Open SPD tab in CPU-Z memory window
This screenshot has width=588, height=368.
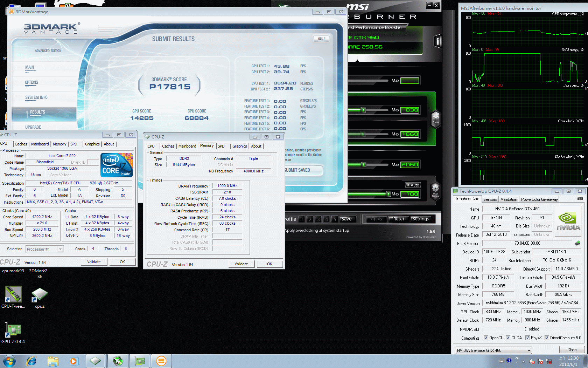(221, 146)
